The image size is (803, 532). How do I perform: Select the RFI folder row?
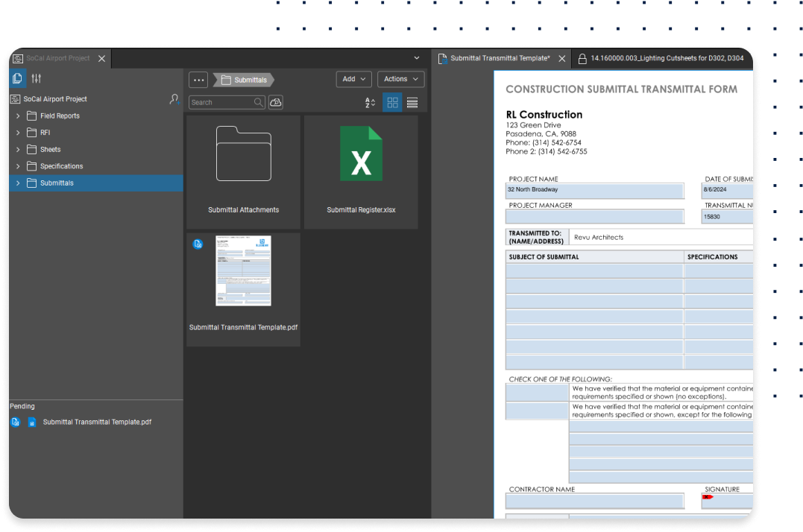95,133
